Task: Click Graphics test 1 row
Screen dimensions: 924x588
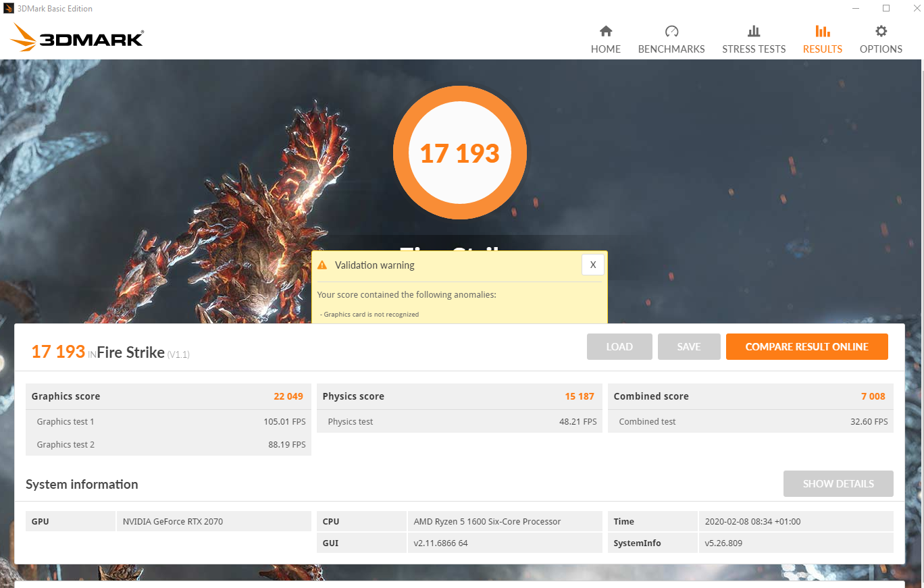Action: coord(169,422)
